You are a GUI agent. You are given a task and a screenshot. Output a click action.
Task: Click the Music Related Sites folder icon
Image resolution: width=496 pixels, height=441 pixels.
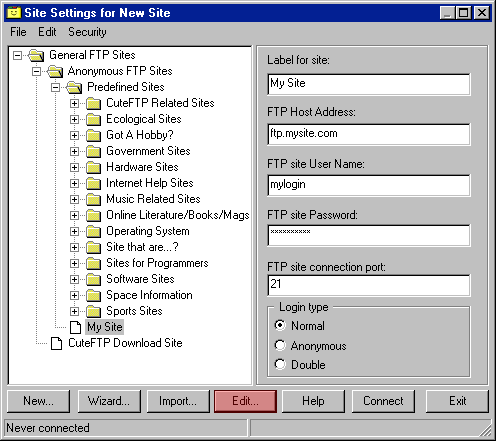(93, 199)
